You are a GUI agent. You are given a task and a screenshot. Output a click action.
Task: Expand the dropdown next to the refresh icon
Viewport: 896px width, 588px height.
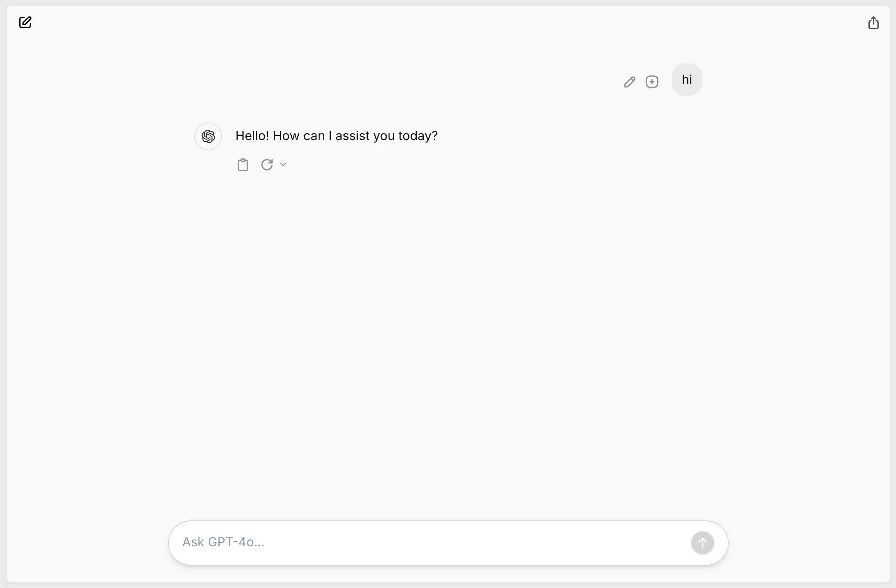284,164
